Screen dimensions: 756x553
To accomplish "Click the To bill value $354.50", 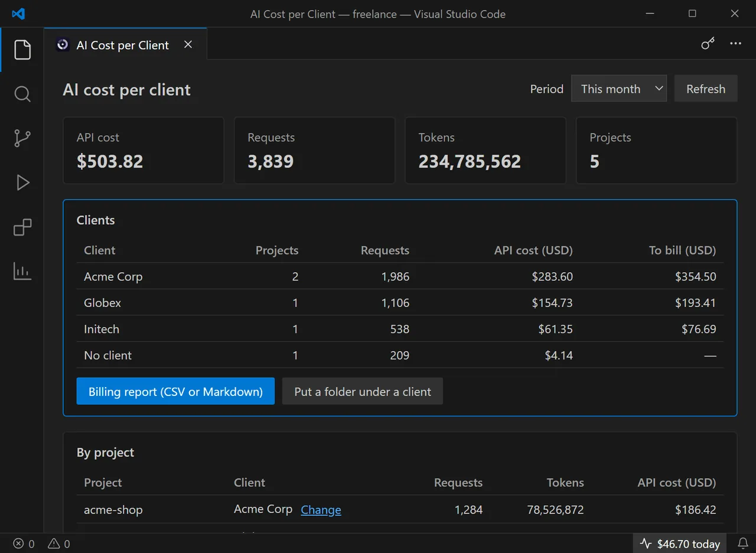I will 695,276.
